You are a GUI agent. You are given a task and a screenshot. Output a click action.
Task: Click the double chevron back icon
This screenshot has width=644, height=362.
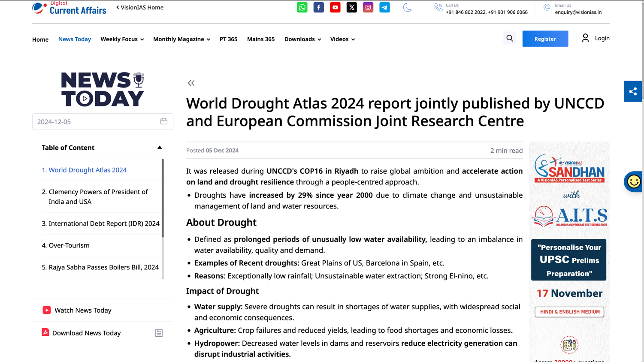(191, 83)
